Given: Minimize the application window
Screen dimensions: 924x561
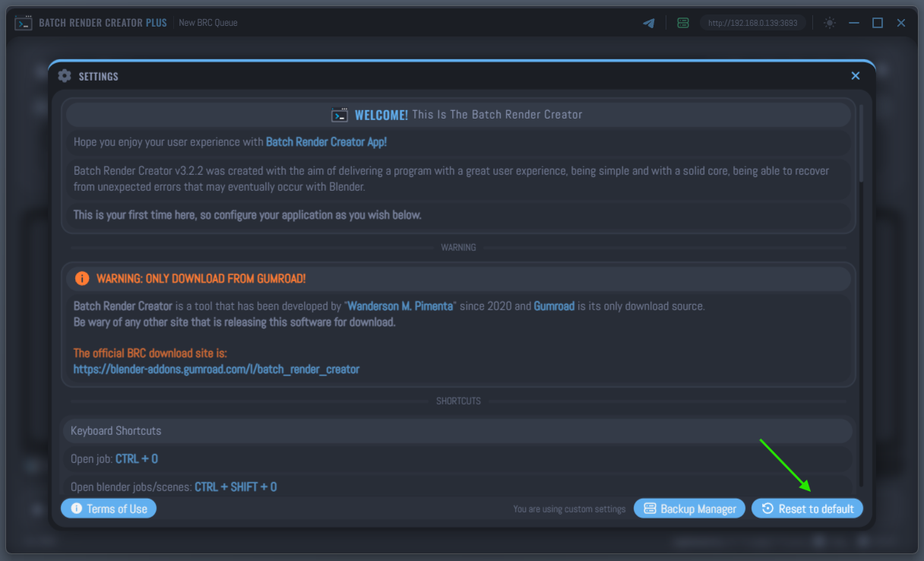Looking at the screenshot, I should coord(854,23).
